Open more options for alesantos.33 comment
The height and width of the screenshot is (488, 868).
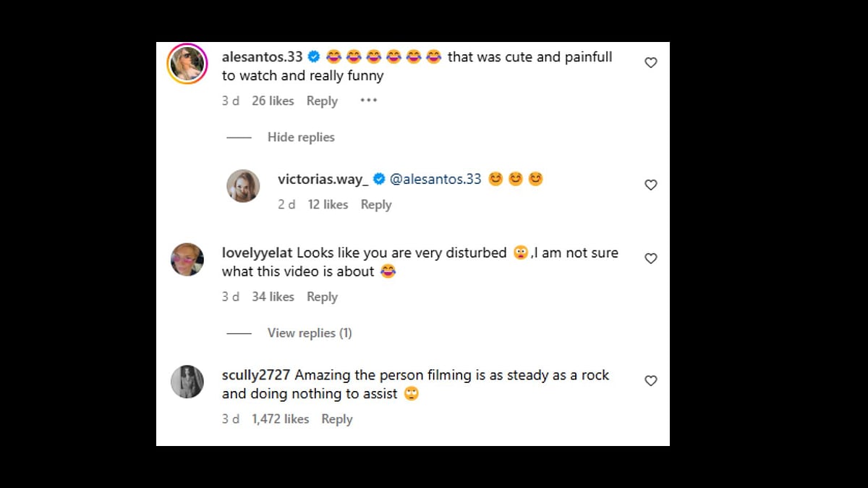(x=368, y=101)
